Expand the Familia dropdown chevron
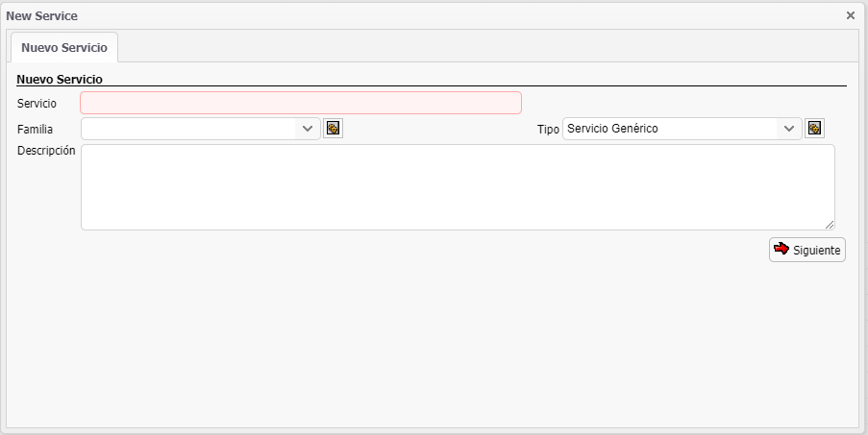Image resolution: width=868 pixels, height=435 pixels. (x=308, y=129)
